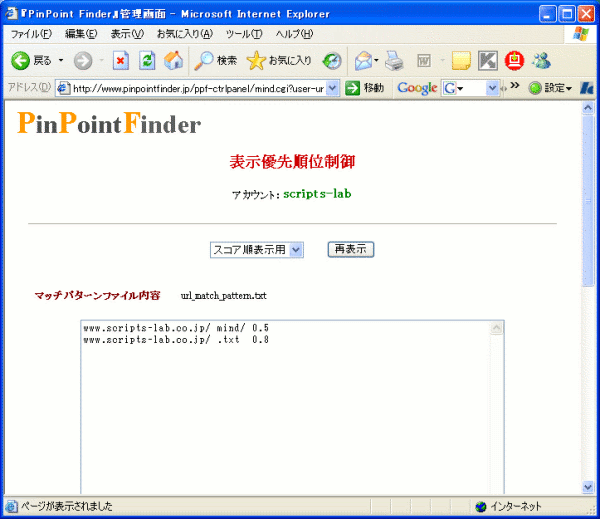Click the status bar page icon
This screenshot has width=600, height=519.
(x=11, y=506)
